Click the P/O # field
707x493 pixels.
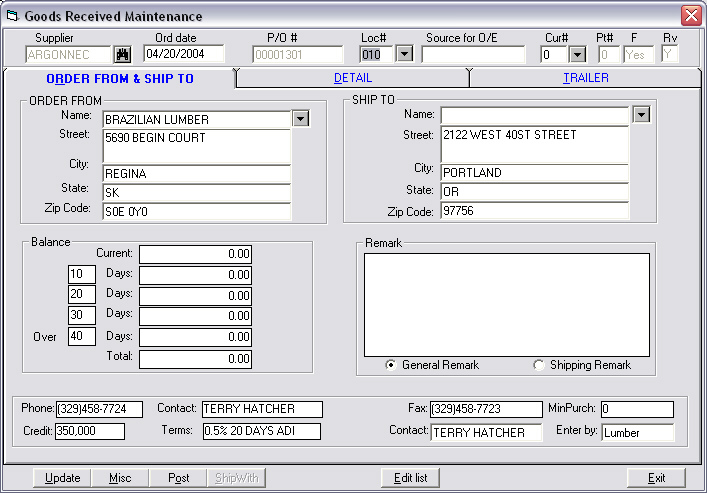pos(298,55)
